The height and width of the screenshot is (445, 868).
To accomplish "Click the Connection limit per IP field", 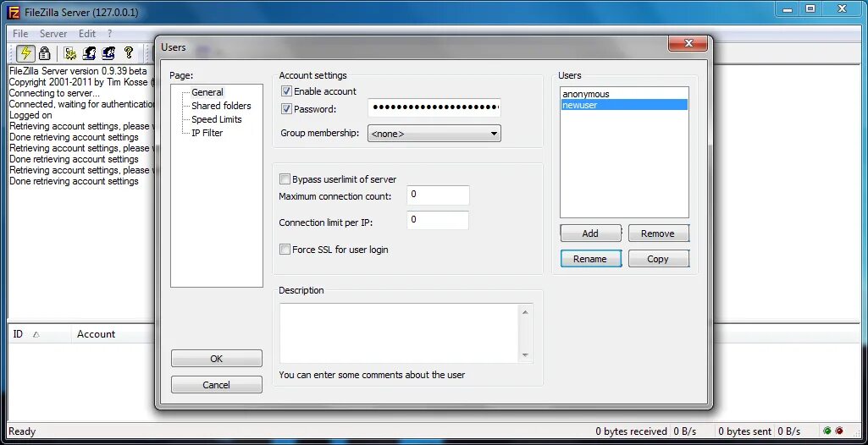I will [x=438, y=220].
